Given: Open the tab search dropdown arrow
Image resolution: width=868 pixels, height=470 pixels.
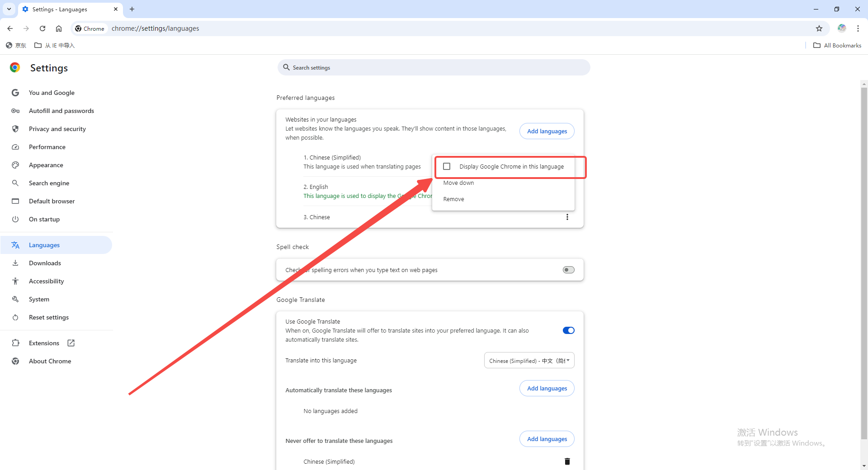Looking at the screenshot, I should (x=9, y=9).
